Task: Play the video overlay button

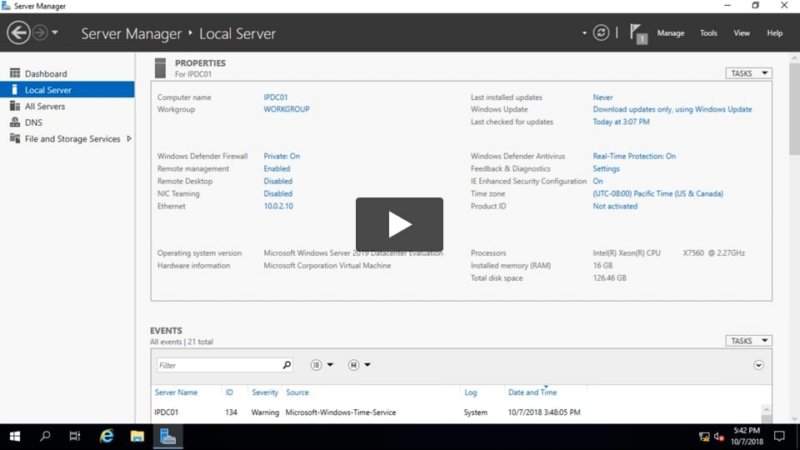Action: click(x=399, y=224)
